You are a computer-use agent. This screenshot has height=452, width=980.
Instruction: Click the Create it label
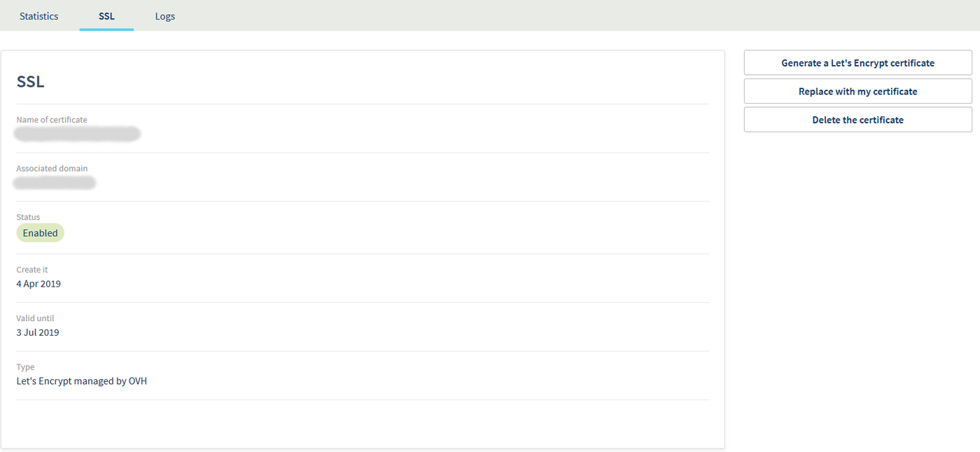tap(32, 269)
